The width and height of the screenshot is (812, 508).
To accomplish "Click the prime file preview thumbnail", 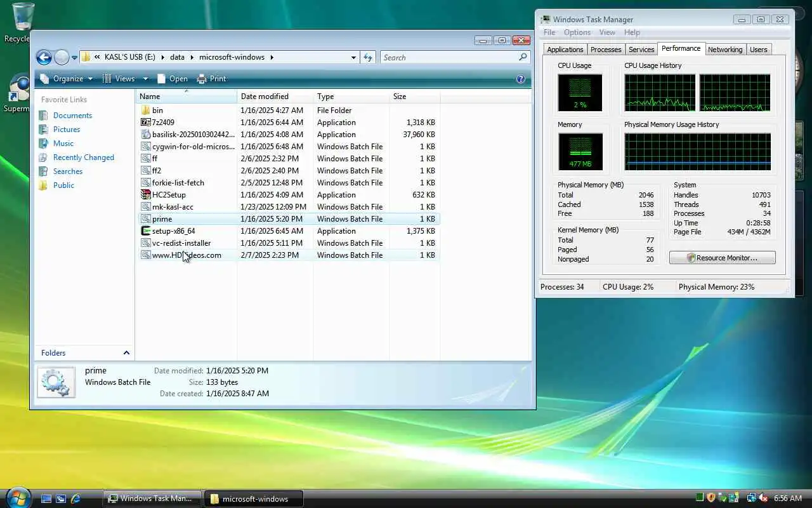I will (x=56, y=382).
